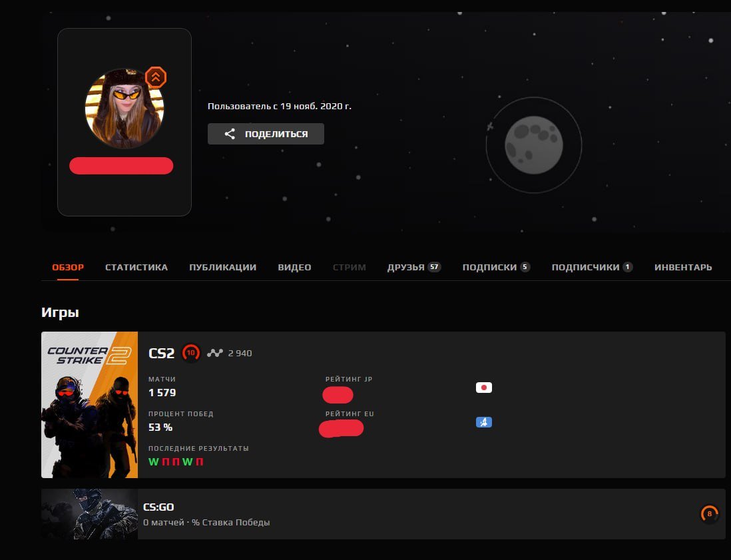
Task: Click the CS2 game title
Action: click(161, 353)
